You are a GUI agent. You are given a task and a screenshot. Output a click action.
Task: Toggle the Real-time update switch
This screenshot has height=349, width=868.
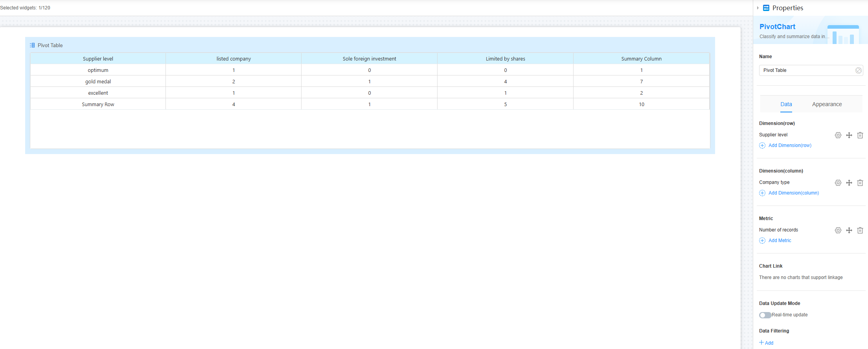(x=765, y=315)
